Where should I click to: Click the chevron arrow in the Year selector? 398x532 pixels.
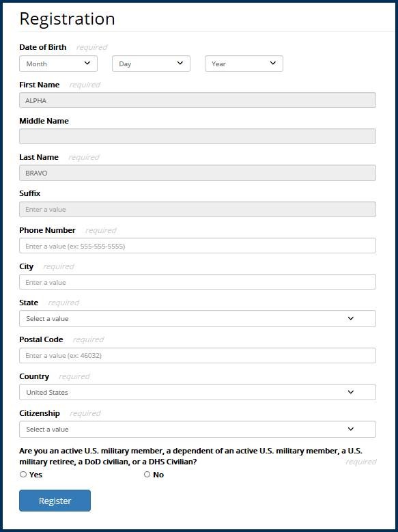coord(273,63)
